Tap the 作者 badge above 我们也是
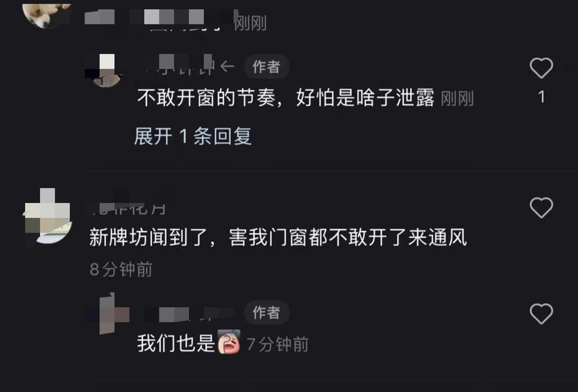This screenshot has width=578, height=392. click(266, 313)
